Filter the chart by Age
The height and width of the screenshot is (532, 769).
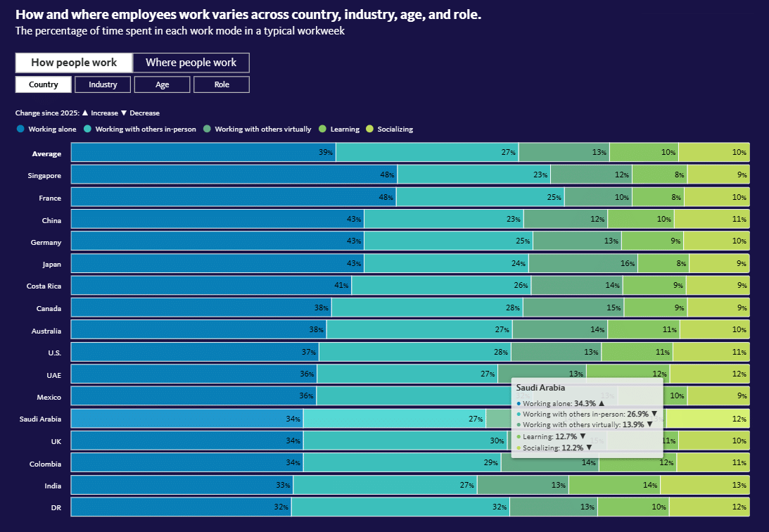pos(162,84)
